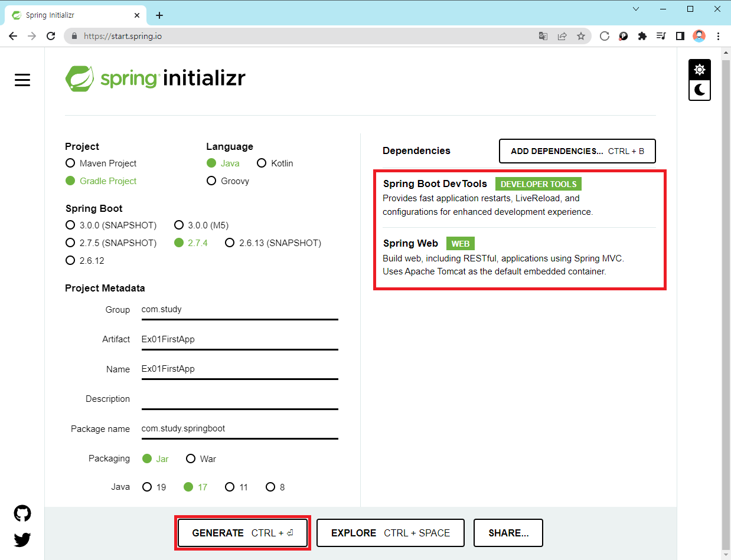Screen dimensions: 731x560
Task: Reload the page in the browser toolbar
Action: point(51,36)
